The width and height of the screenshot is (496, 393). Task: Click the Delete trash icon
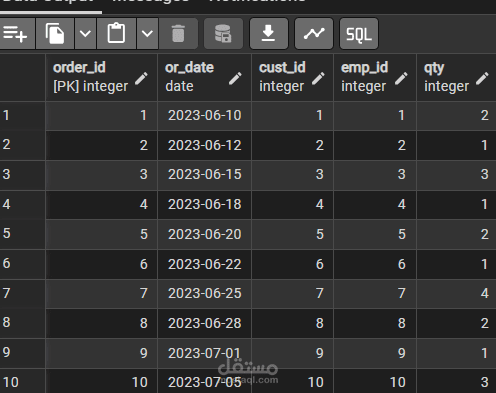click(x=178, y=34)
